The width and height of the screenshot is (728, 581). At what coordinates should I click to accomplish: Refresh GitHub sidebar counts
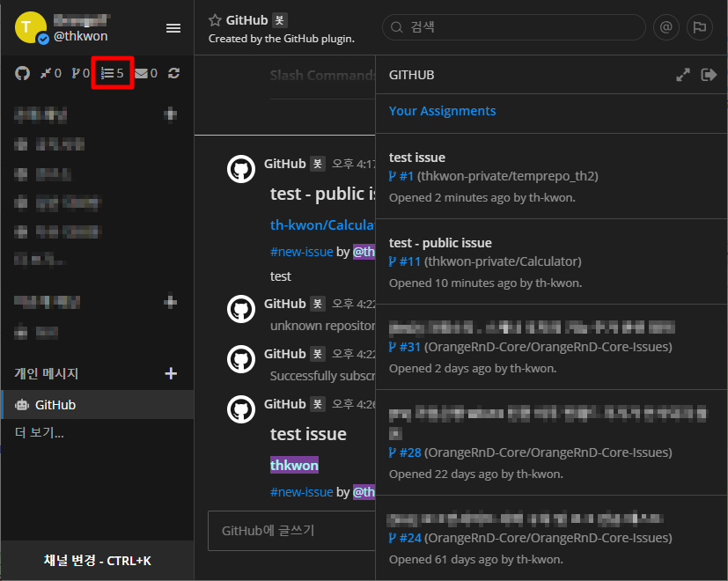(x=174, y=73)
